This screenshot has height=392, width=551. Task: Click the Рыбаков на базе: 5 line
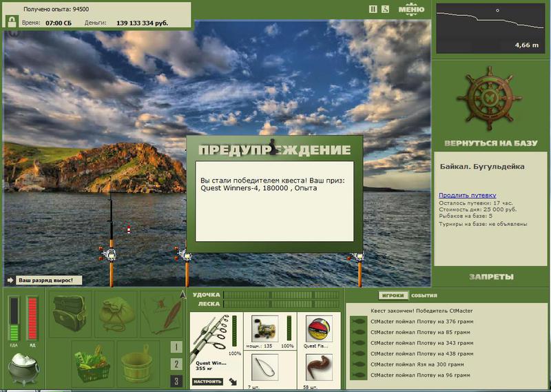[466, 216]
